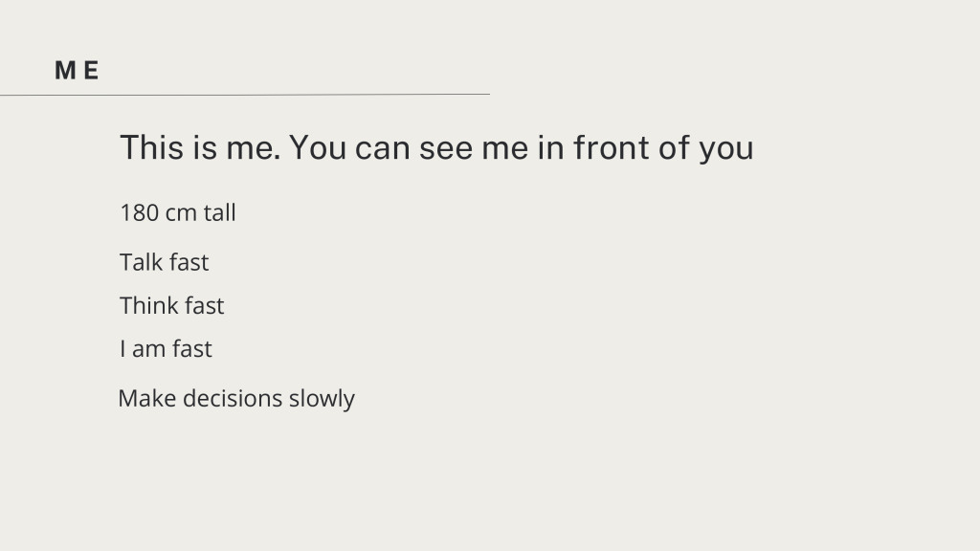Click the word 'decisions'
Viewport: 980px width, 551px height.
[233, 399]
